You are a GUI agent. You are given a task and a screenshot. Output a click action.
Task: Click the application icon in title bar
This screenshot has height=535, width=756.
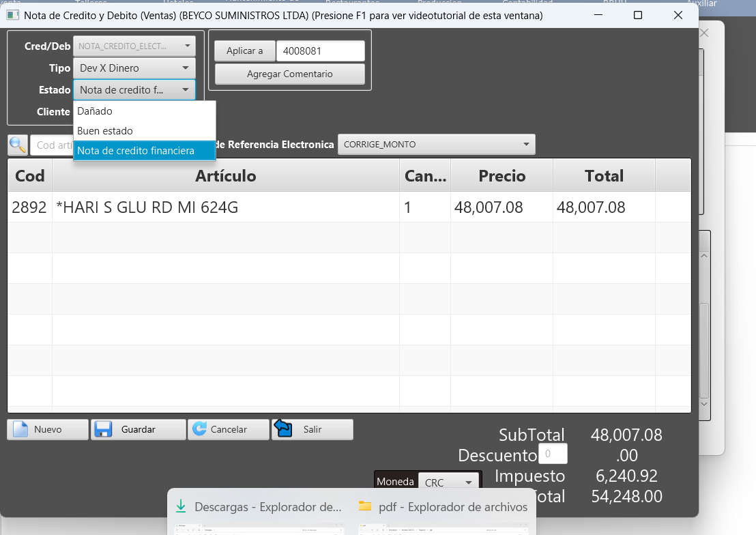point(12,15)
